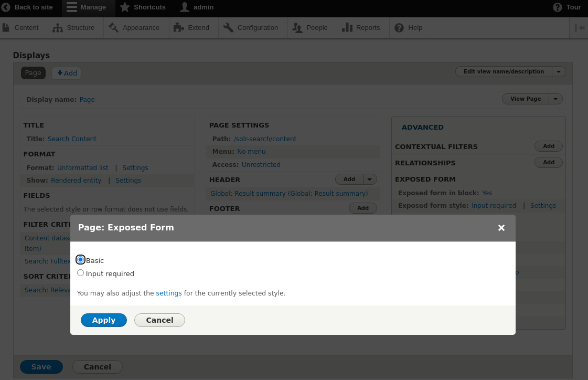Expand the View Page dropdown arrow
Viewport: 588px width, 380px height.
tap(555, 99)
